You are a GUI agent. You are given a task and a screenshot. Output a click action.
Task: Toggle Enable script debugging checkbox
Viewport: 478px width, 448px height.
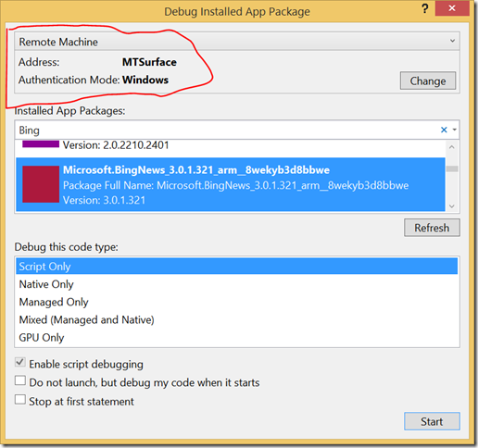pyautogui.click(x=20, y=362)
